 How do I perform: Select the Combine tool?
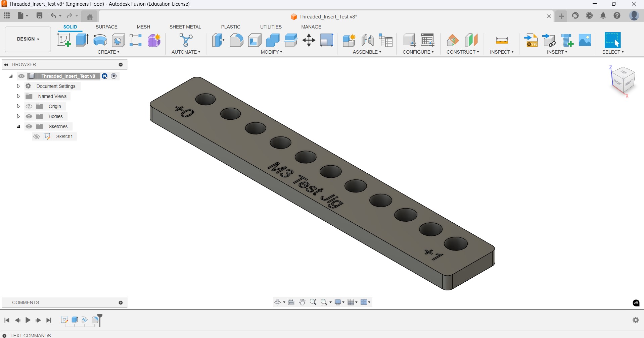coord(273,40)
